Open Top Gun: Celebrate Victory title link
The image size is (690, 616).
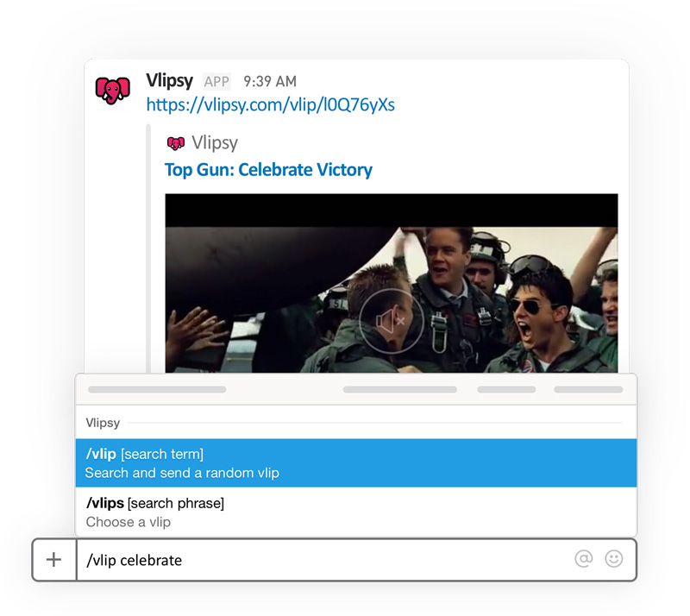[x=268, y=170]
